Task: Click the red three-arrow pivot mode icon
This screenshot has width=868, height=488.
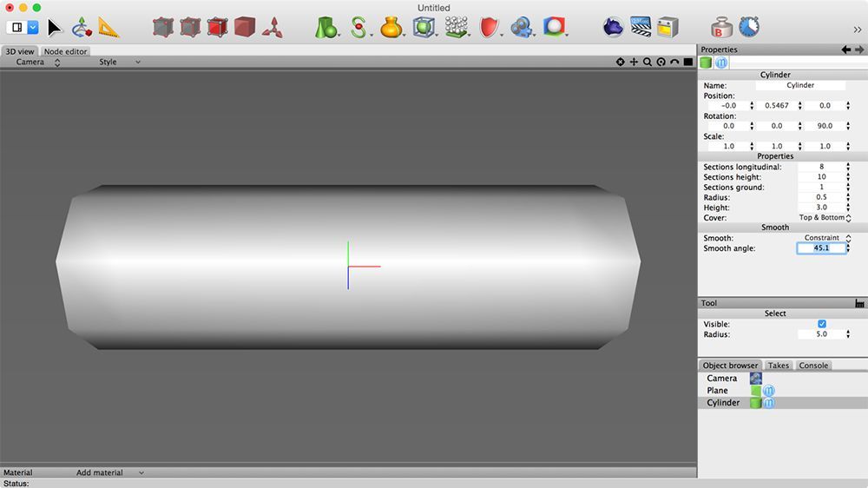Action: [273, 27]
